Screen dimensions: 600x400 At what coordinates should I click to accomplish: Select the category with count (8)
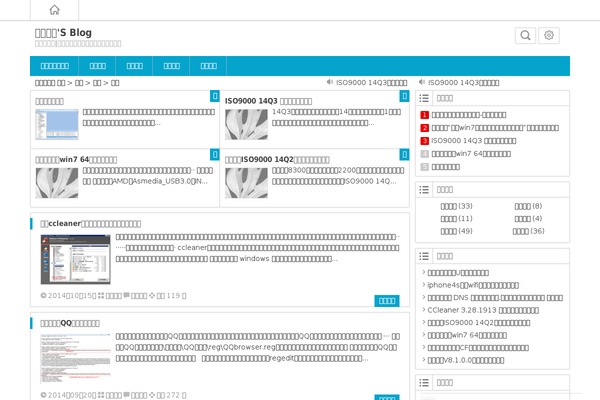[x=528, y=206]
